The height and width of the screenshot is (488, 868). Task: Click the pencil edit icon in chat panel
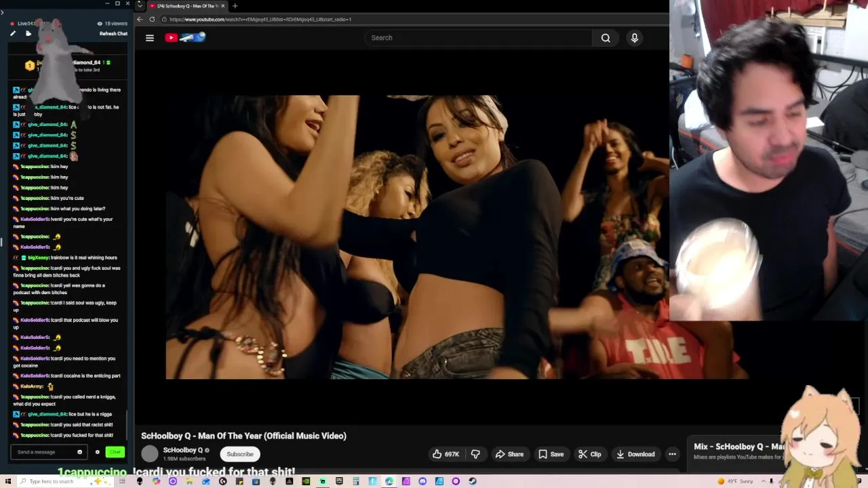(13, 33)
